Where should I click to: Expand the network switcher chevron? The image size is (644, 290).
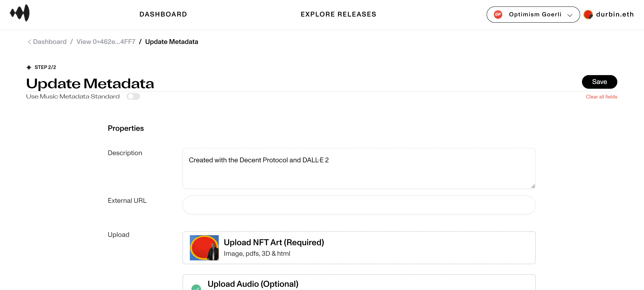[570, 14]
